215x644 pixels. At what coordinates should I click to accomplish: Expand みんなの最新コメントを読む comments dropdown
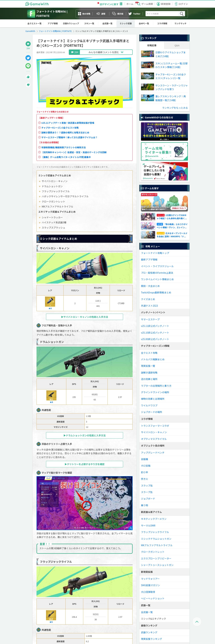tap(106, 52)
